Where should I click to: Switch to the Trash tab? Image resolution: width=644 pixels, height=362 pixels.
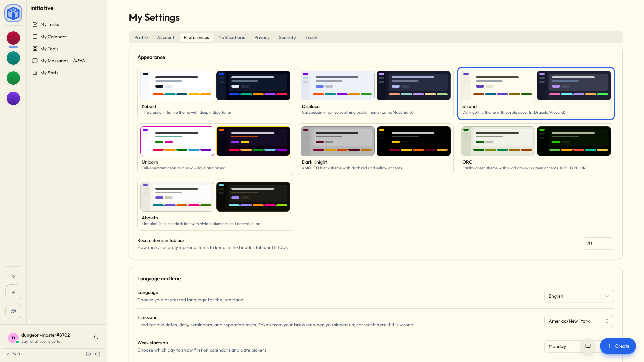311,37
